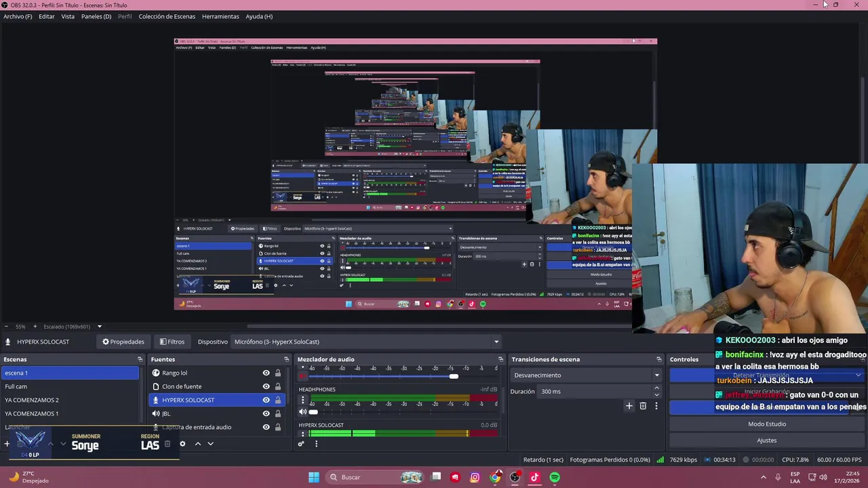Viewport: 868px width, 488px height.
Task: Delete selected source with trash icon
Action: [167, 444]
